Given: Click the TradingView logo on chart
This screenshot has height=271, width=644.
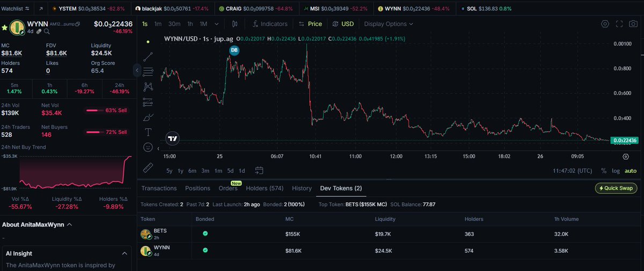Looking at the screenshot, I should [172, 138].
